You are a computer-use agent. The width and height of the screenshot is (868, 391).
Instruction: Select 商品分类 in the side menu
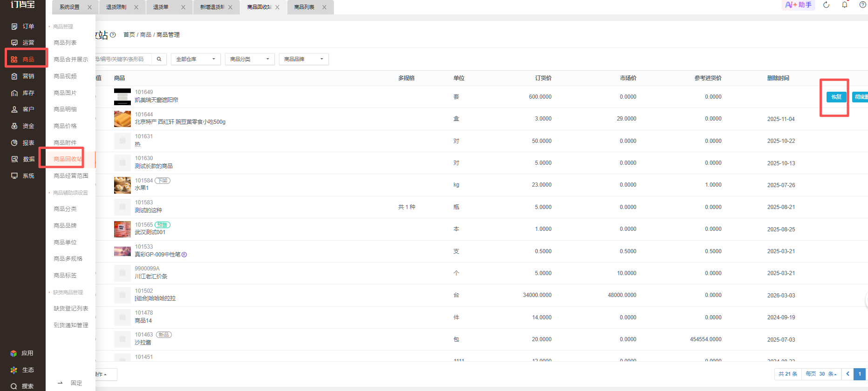click(x=65, y=209)
